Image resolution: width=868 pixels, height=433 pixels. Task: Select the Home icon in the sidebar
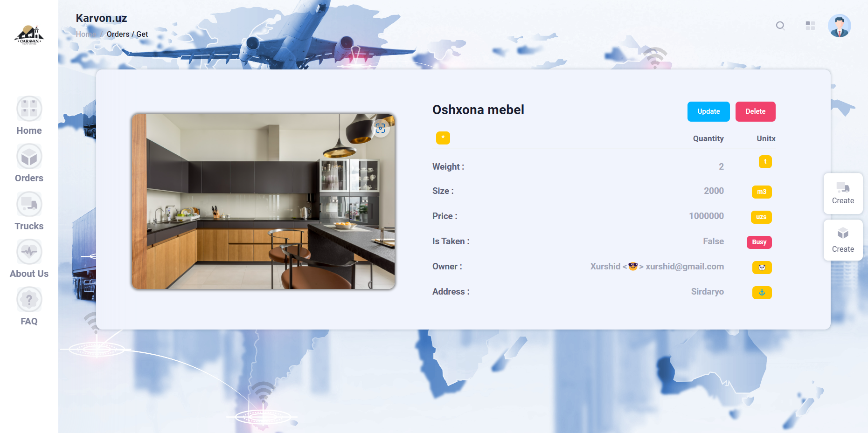(29, 108)
